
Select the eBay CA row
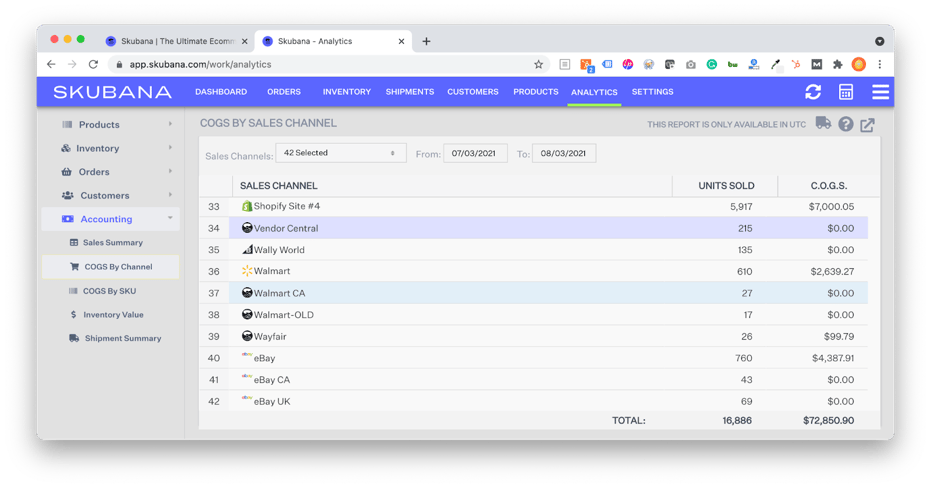point(534,379)
